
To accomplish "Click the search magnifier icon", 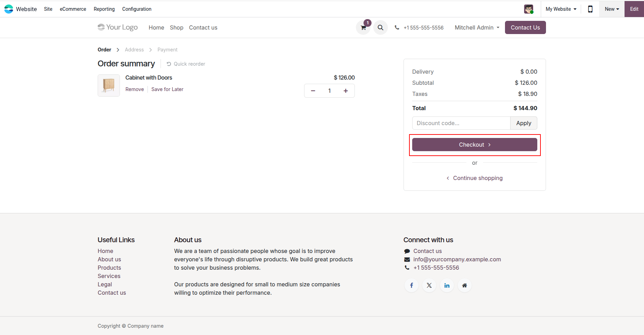I will (381, 27).
